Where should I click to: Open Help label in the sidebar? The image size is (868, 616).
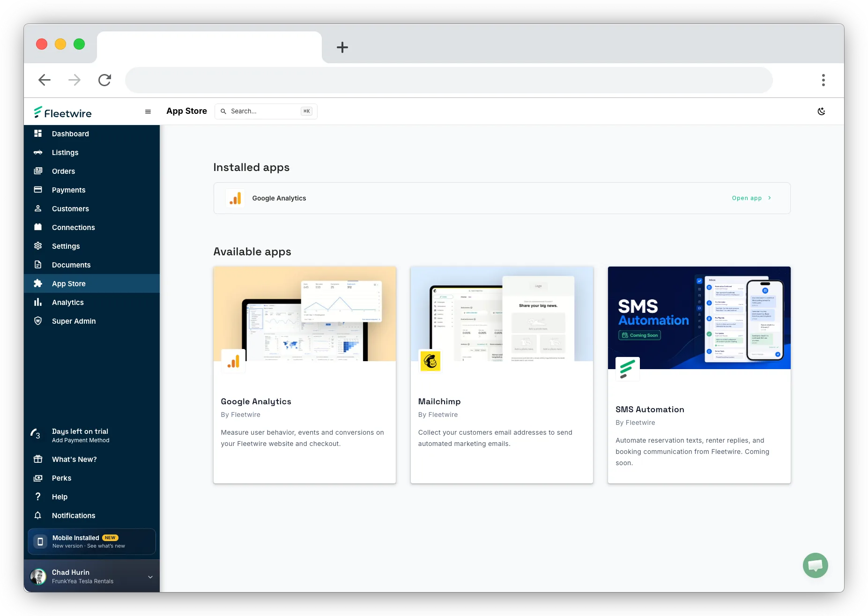[x=60, y=497]
